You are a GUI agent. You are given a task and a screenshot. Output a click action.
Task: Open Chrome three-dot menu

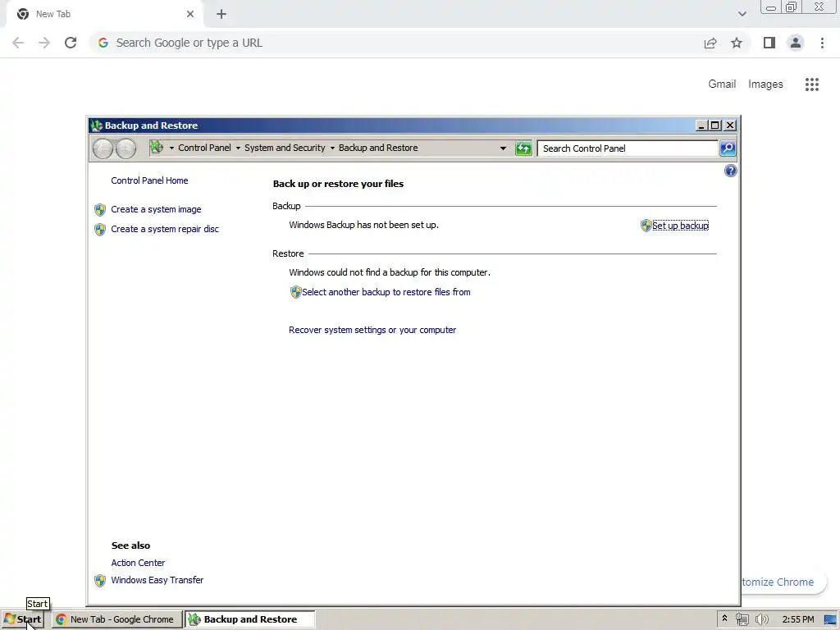[822, 43]
